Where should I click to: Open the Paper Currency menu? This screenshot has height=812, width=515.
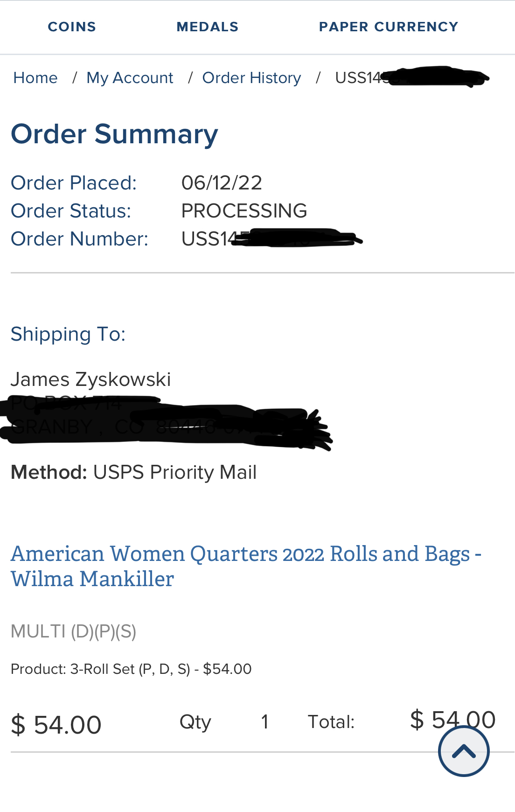[389, 27]
